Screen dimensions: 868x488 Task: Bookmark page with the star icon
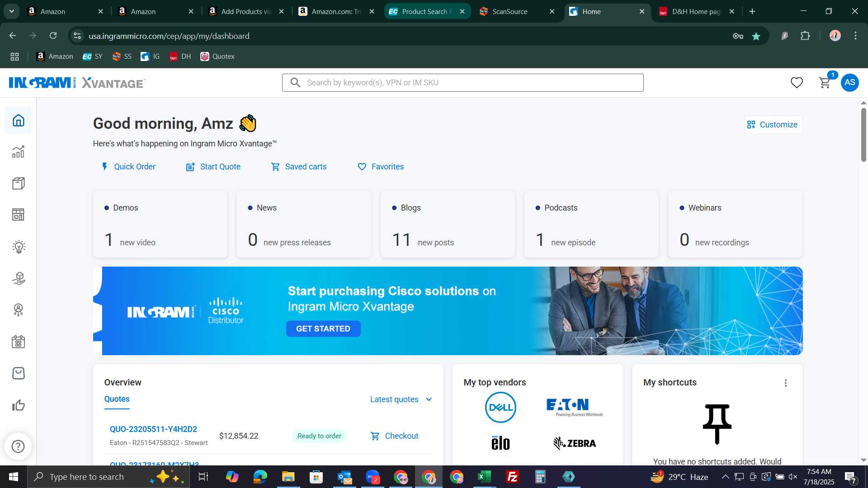(756, 36)
